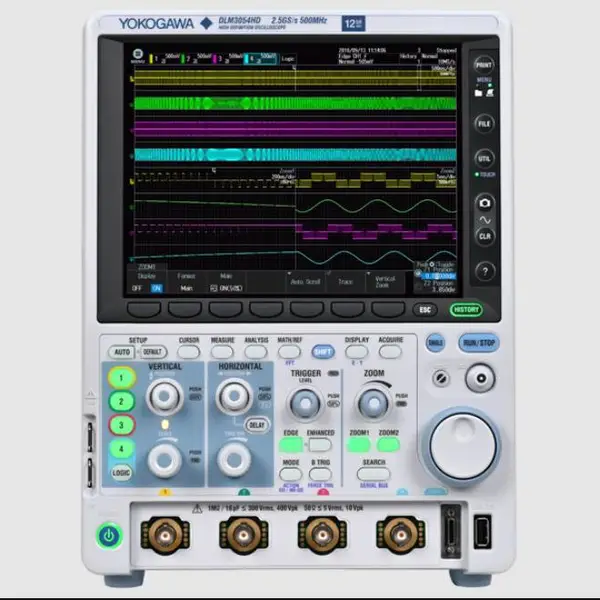Tap the Logic indicator on screen
600x600 pixels.
coord(287,59)
